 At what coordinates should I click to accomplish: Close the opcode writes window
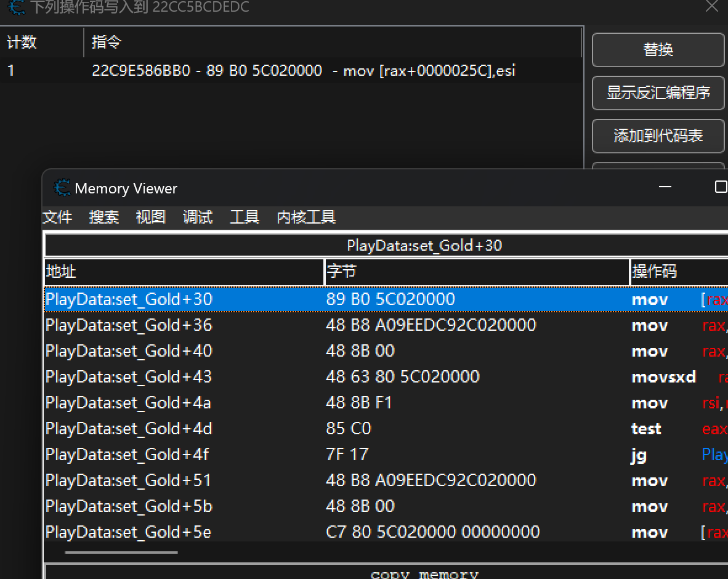coord(711,7)
